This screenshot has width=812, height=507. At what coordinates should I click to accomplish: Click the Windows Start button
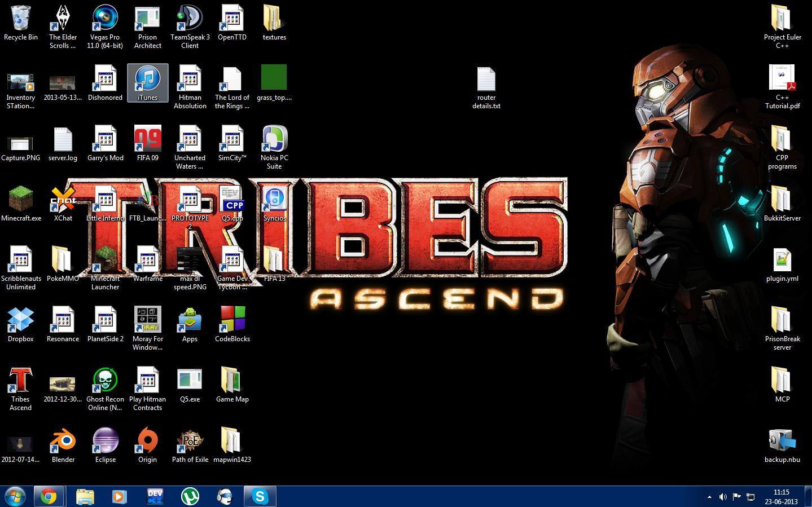point(15,497)
